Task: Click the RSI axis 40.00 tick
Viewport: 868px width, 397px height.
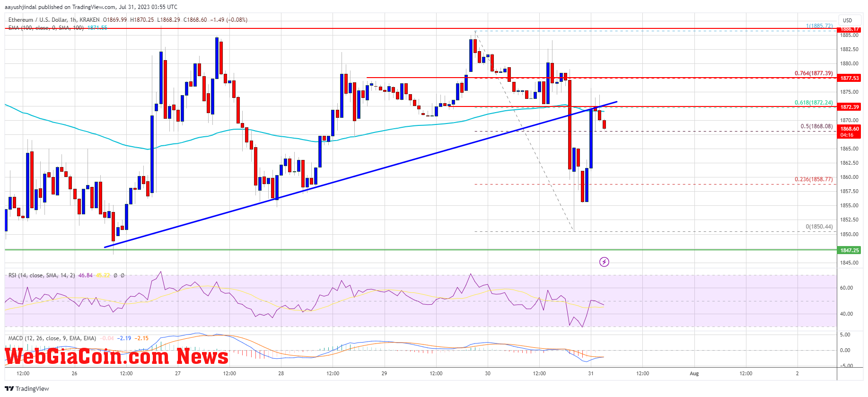Action: tap(846, 314)
